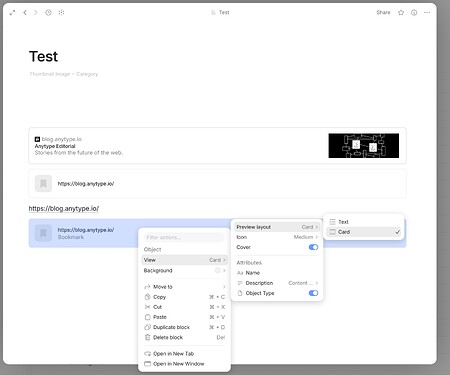Image resolution: width=450 pixels, height=375 pixels.
Task: Open the Icon size Medium dropdown
Action: 277,237
